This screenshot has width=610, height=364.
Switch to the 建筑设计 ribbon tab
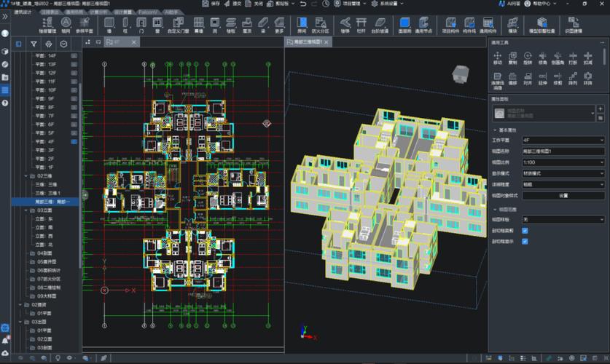point(24,12)
